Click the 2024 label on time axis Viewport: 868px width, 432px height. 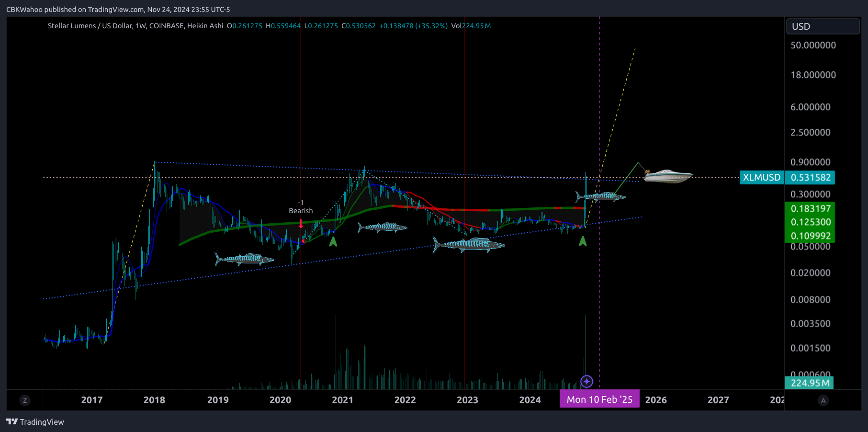coord(530,400)
